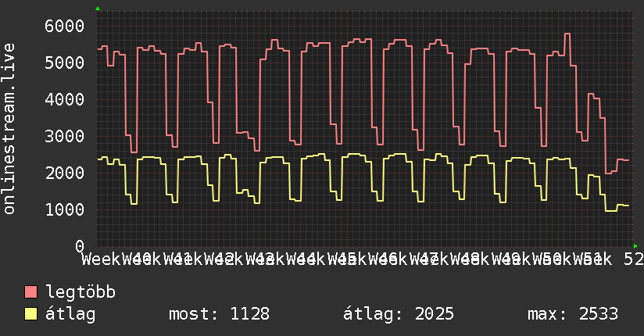
Task: Click the 5000 y-axis label
Action: pos(65,63)
